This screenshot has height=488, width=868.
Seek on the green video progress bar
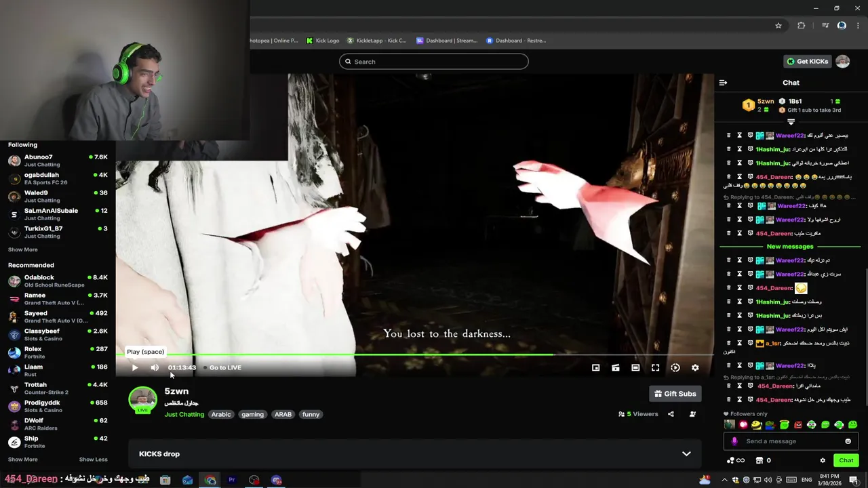[x=414, y=354]
